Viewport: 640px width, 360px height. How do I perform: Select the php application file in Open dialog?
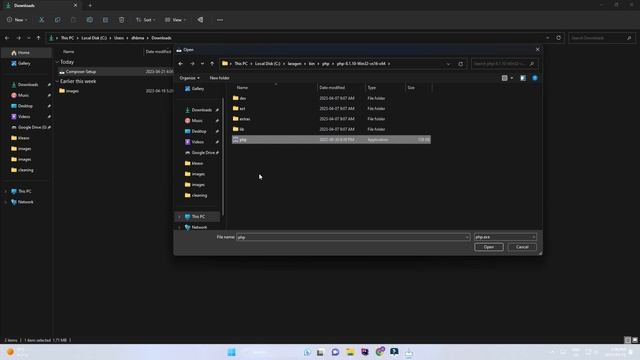[331, 140]
